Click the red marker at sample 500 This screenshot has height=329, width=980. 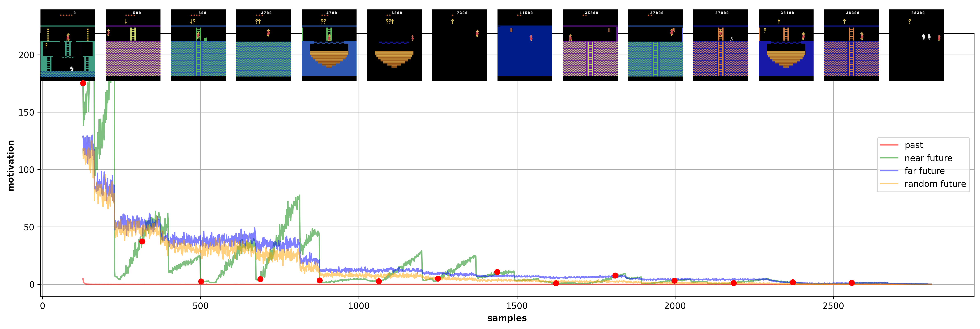point(201,282)
